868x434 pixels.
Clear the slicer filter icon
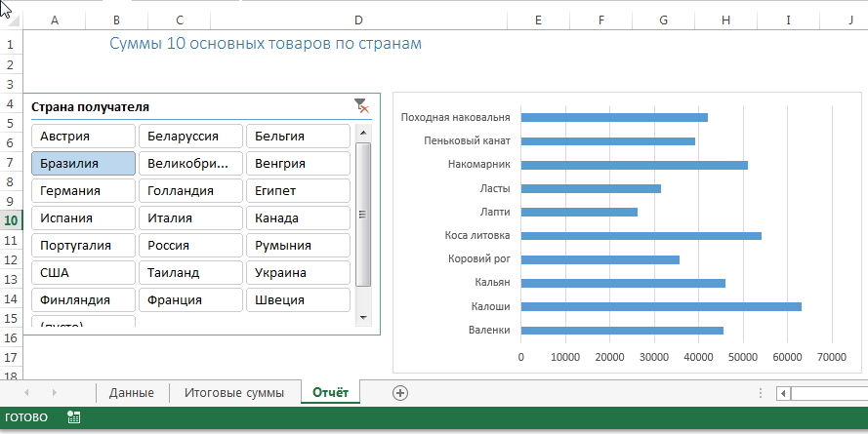pyautogui.click(x=361, y=105)
